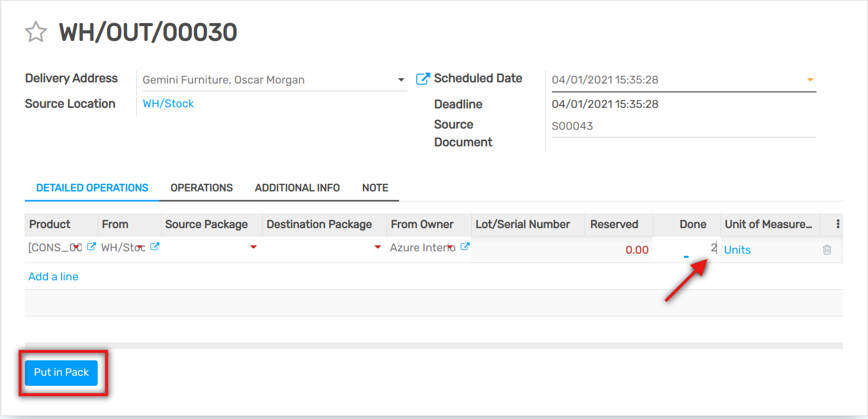Open the Scheduled Date picker dropdown
This screenshot has height=419, width=868.
click(x=810, y=80)
